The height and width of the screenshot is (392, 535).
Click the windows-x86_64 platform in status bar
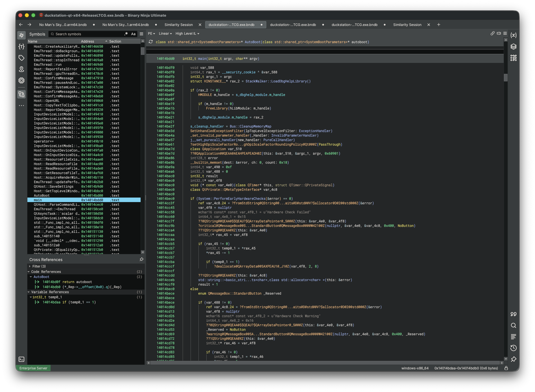point(415,368)
